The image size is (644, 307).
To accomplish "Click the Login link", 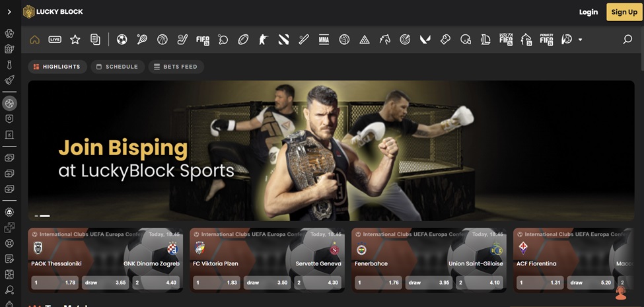I will pyautogui.click(x=588, y=12).
